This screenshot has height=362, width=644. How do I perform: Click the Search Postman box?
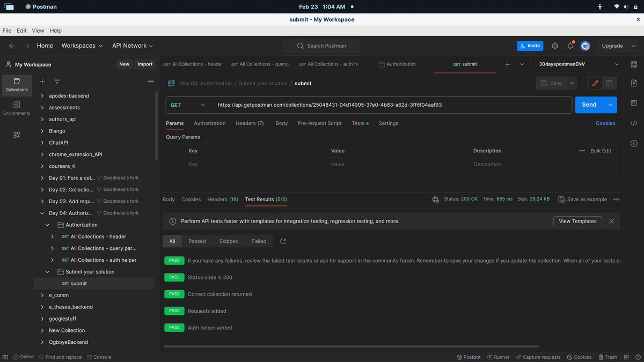(321, 46)
